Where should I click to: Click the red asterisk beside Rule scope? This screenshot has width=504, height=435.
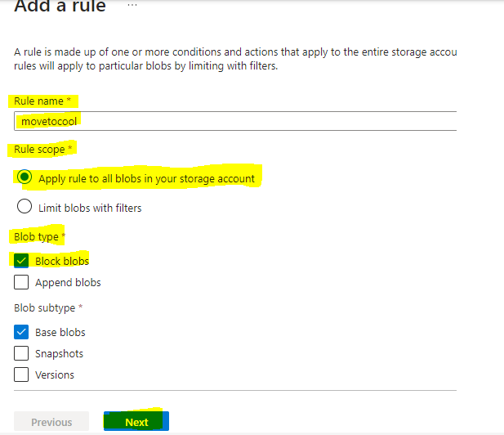(x=69, y=150)
